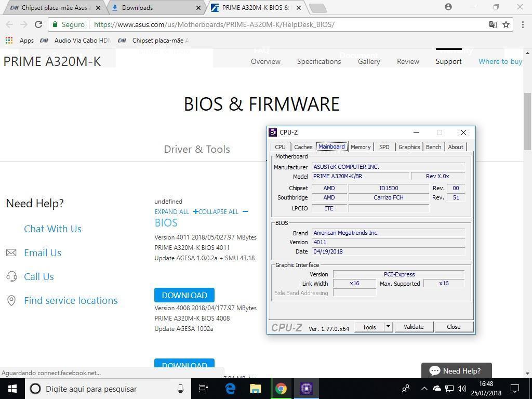The height and width of the screenshot is (399, 532).
Task: Switch to the CPU tab in CPU-Z
Action: coord(280,147)
